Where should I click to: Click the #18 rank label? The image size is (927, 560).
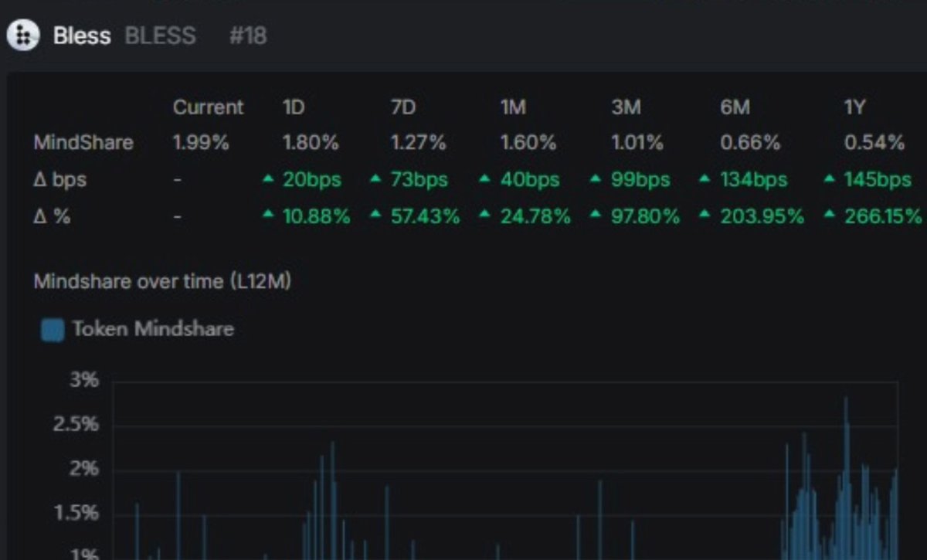(248, 36)
